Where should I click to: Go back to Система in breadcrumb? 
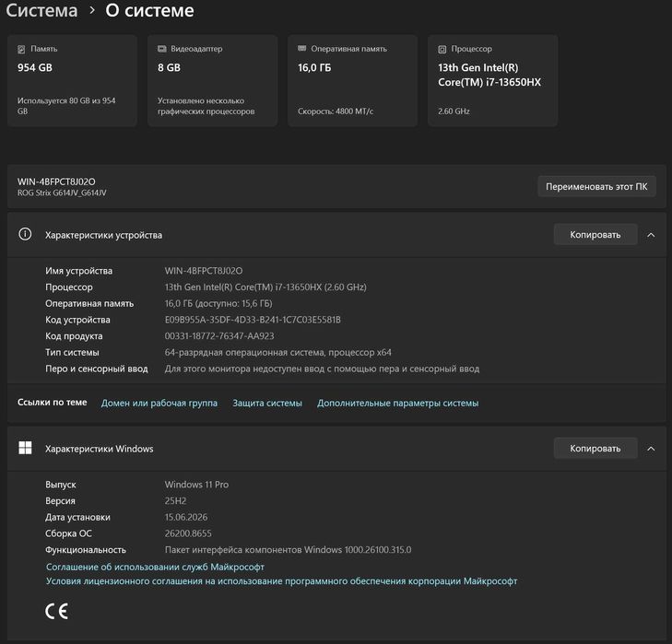[41, 10]
